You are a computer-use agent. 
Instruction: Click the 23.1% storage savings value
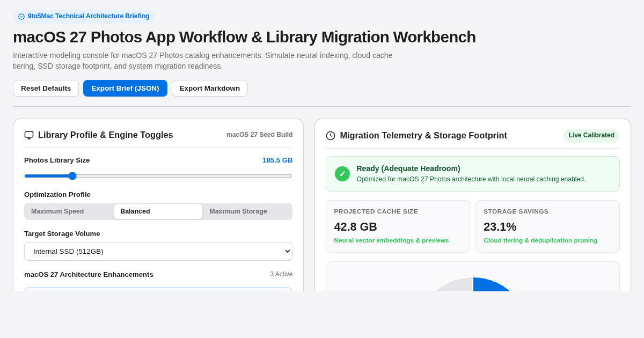500,227
